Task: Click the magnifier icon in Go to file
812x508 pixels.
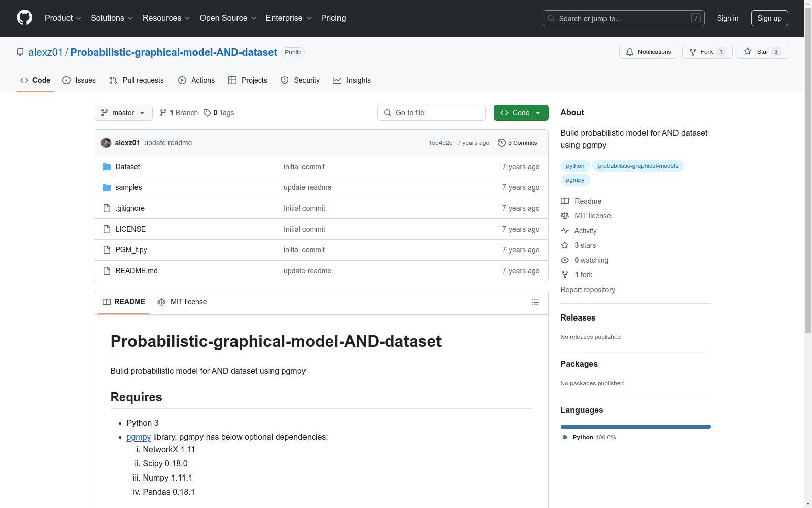Action: coord(388,113)
